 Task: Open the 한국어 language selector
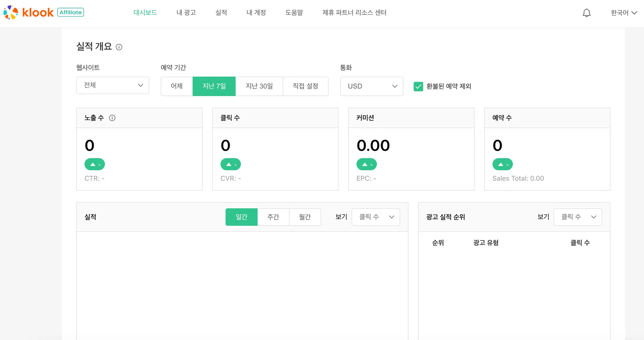[x=623, y=13]
